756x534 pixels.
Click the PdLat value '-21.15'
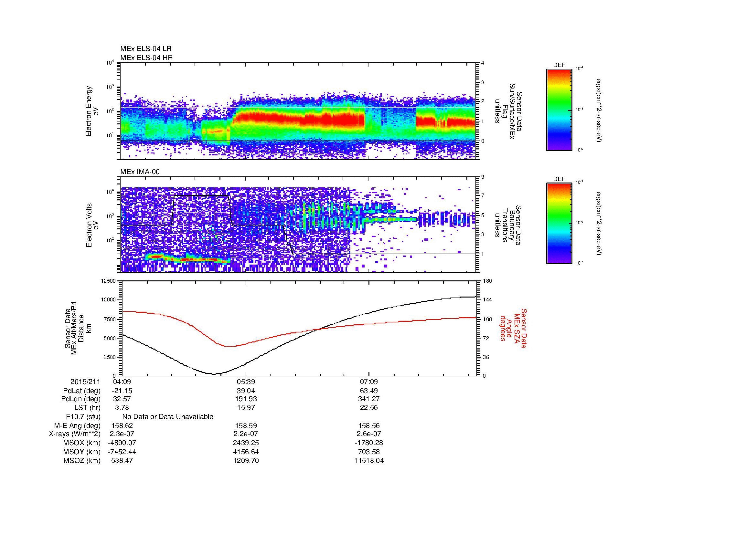pos(122,391)
